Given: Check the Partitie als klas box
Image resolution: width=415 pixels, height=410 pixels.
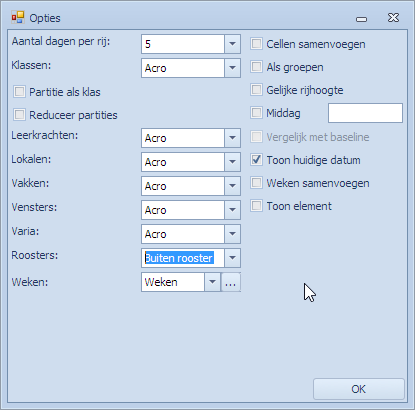Looking at the screenshot, I should [19, 92].
